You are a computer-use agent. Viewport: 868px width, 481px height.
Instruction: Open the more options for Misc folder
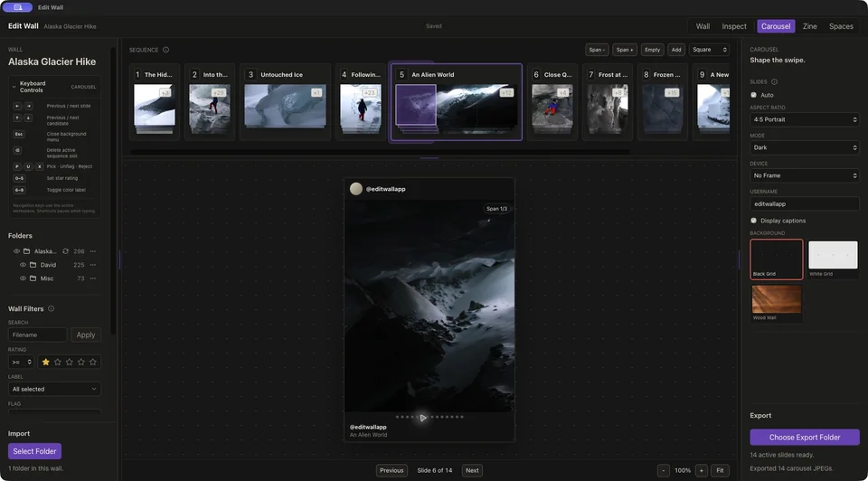[93, 278]
